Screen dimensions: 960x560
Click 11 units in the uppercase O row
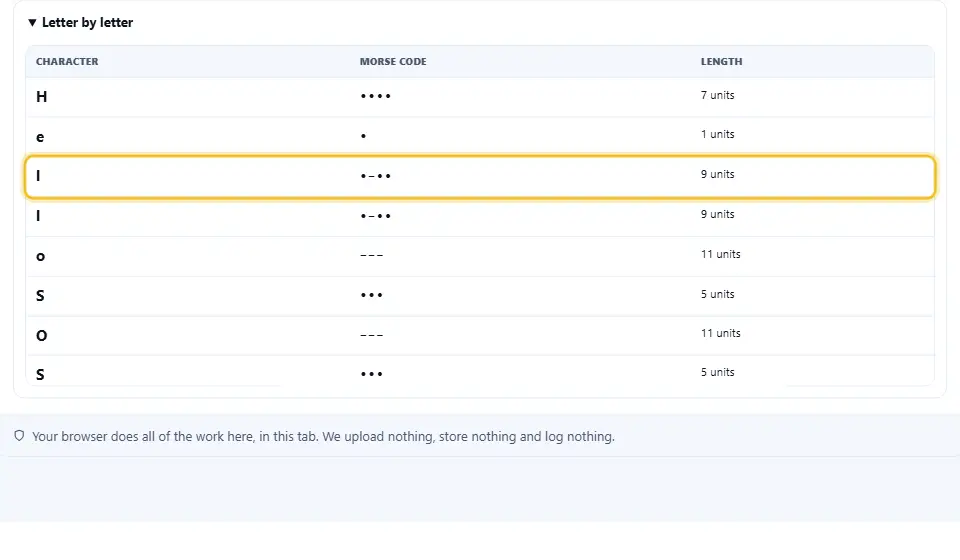721,333
